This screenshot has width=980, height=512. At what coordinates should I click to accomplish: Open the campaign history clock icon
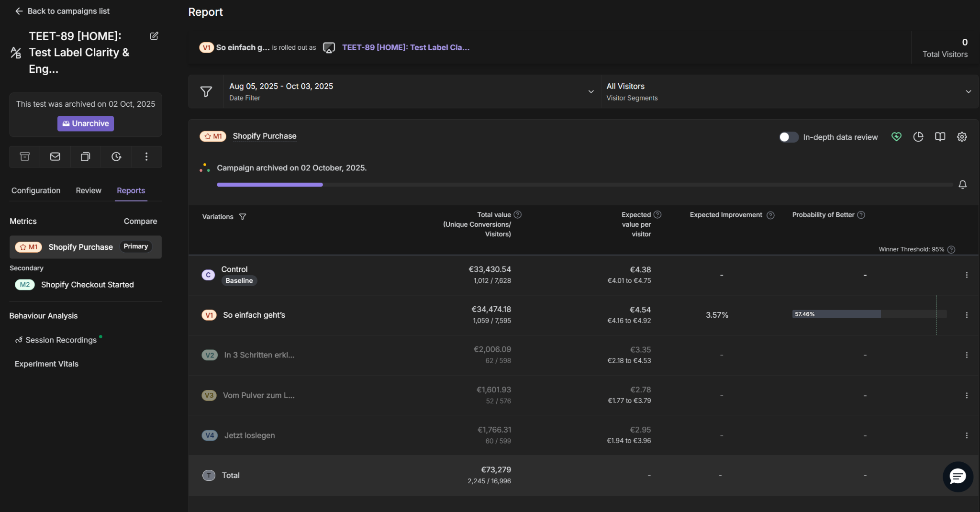pos(116,156)
